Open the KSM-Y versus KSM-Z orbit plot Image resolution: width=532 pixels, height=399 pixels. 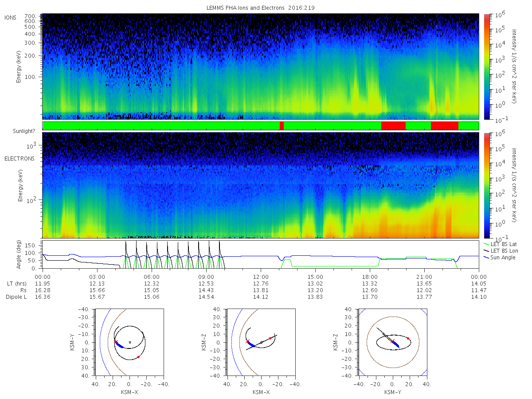click(393, 342)
